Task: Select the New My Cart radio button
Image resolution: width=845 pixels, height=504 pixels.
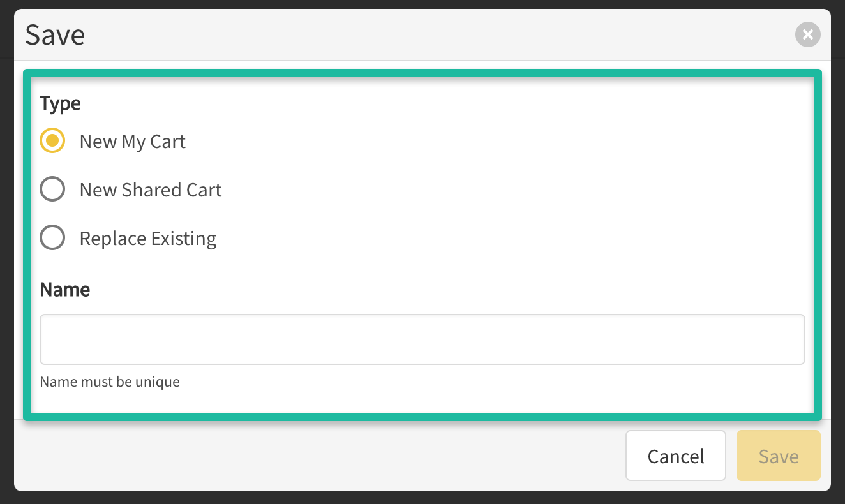Action: point(52,141)
